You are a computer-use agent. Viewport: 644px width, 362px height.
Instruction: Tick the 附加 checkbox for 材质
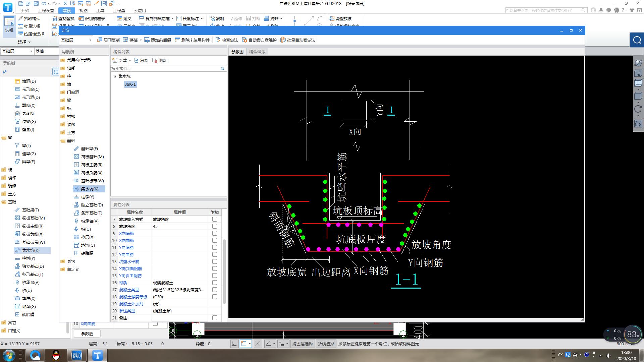[215, 283]
